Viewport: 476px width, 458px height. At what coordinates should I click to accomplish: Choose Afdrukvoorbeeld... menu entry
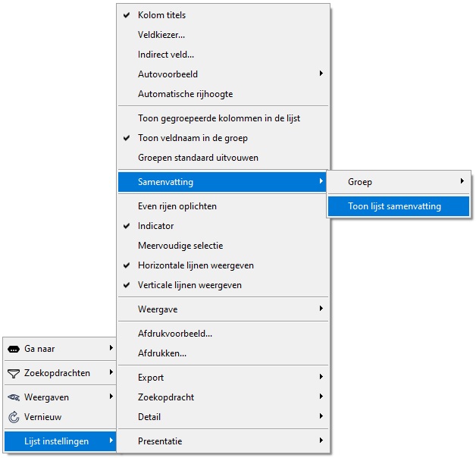tap(223, 334)
